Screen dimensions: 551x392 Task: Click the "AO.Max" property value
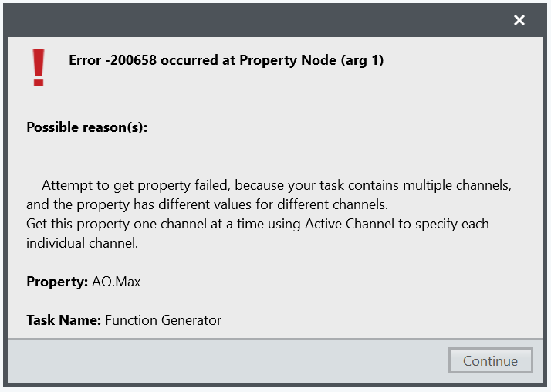[x=116, y=282]
